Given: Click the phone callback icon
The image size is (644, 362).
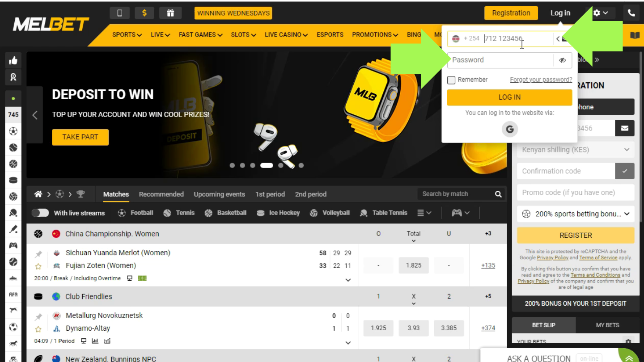Looking at the screenshot, I should point(631,13).
